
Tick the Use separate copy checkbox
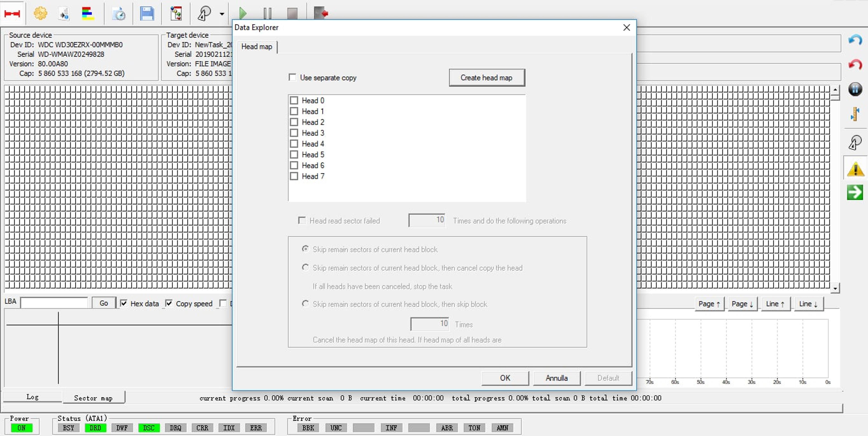click(x=292, y=77)
